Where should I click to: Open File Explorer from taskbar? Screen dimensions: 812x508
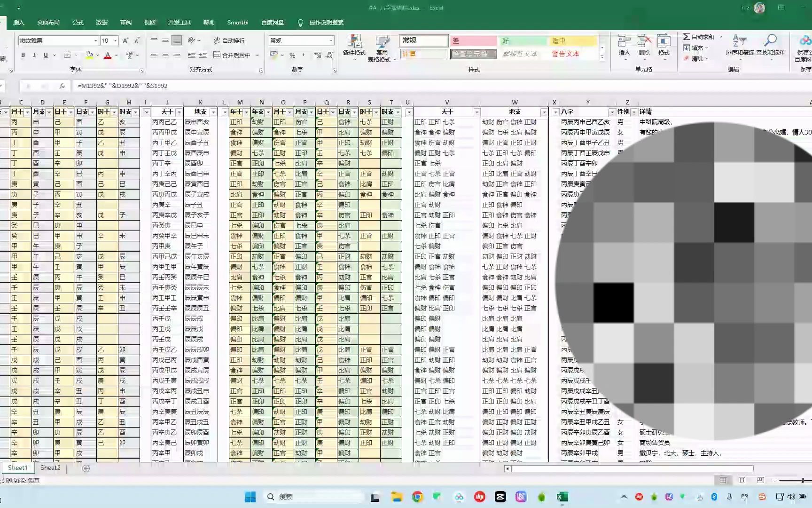point(397,497)
